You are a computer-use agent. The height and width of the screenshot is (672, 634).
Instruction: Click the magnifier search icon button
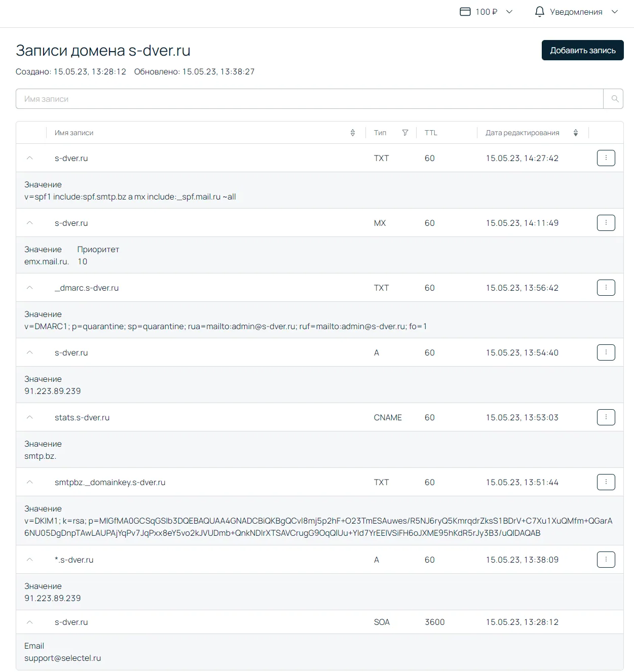pyautogui.click(x=614, y=99)
